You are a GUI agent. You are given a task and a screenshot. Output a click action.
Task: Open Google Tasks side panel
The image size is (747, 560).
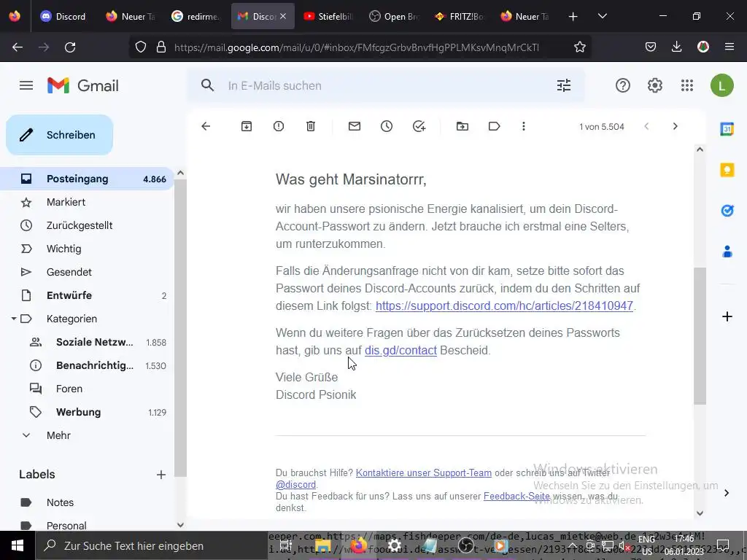click(x=727, y=211)
